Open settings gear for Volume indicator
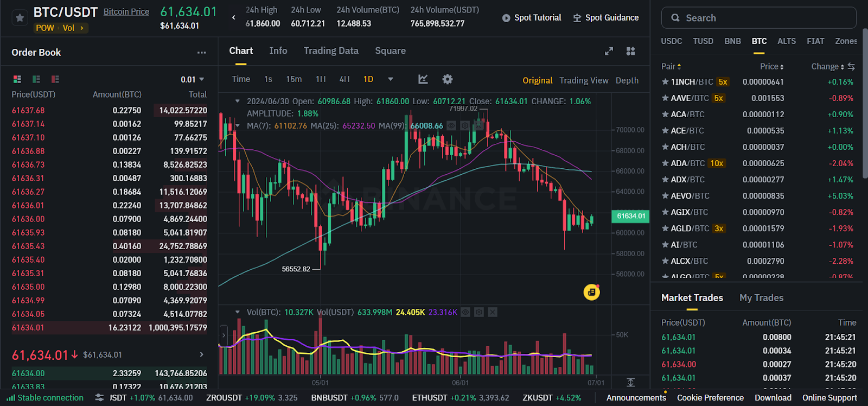The image size is (868, 406). [479, 312]
